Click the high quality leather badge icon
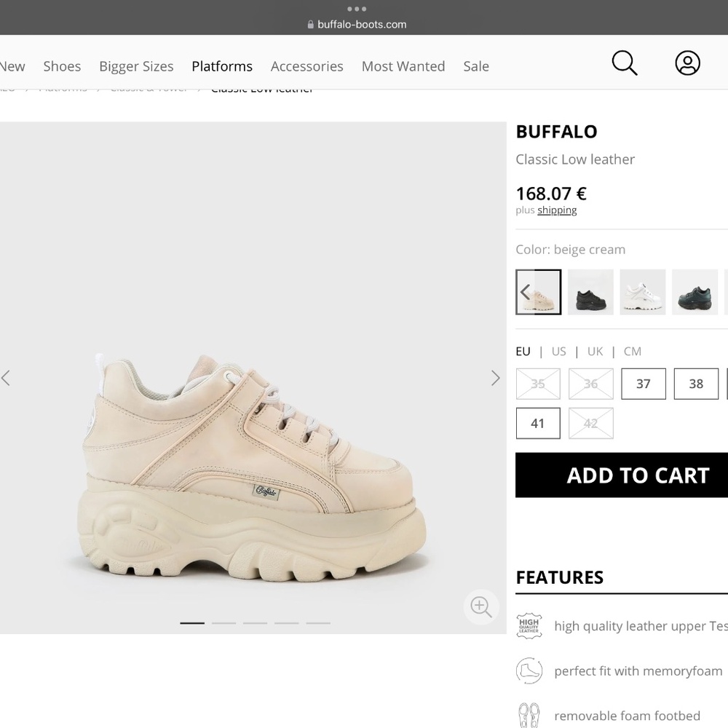 point(529,626)
